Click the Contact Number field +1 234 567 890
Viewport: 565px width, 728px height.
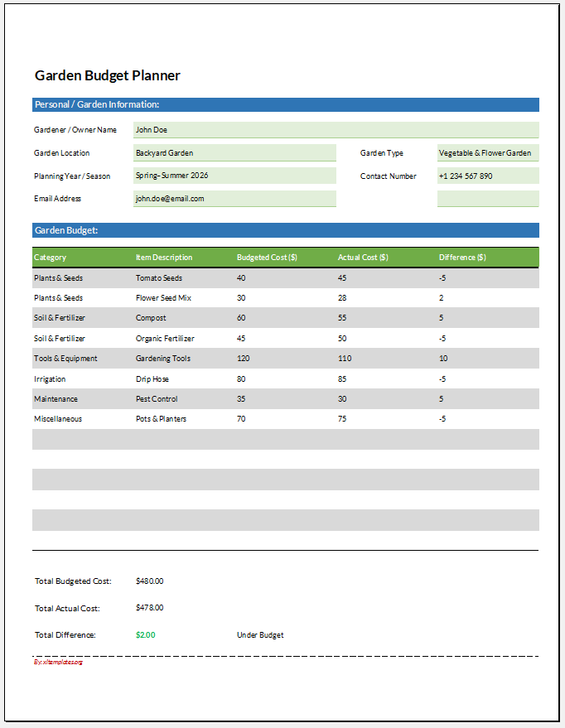coord(488,176)
